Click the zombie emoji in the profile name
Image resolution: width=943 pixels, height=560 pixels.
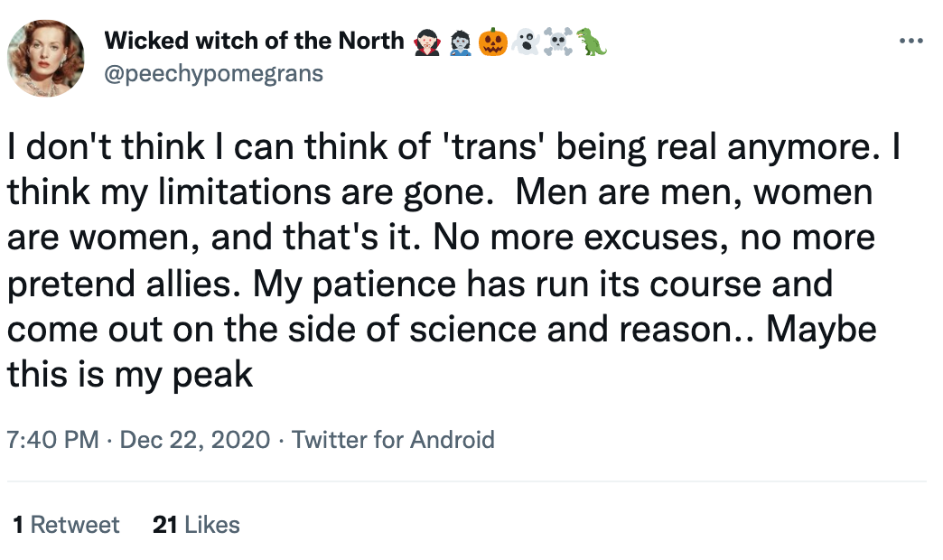pos(460,42)
